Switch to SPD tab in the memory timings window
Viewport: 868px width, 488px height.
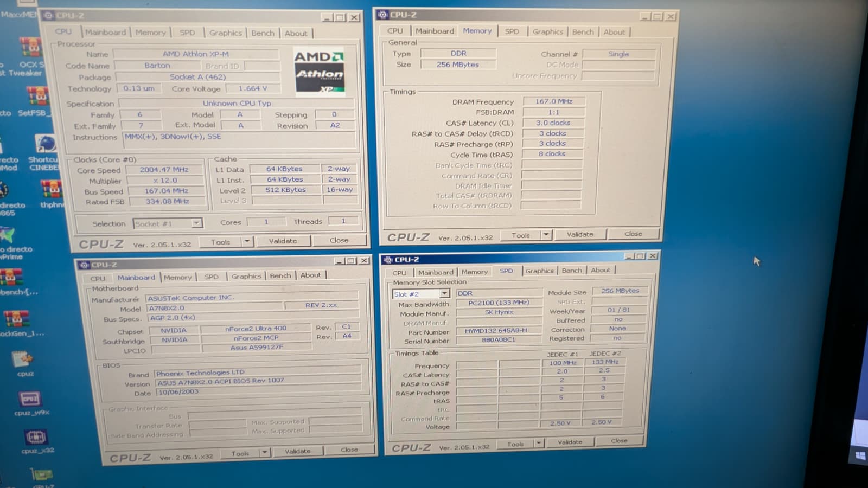(x=512, y=31)
